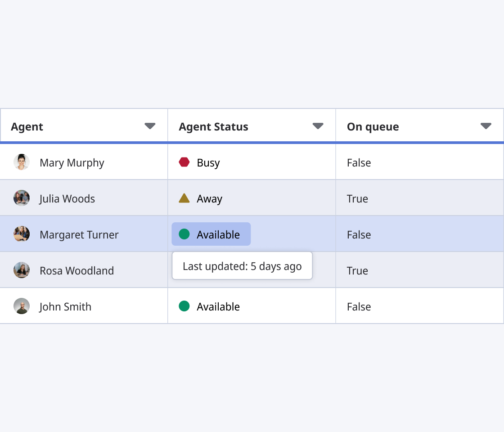This screenshot has width=504, height=432.
Task: Select the Mary Murphy name cell
Action: [84, 162]
